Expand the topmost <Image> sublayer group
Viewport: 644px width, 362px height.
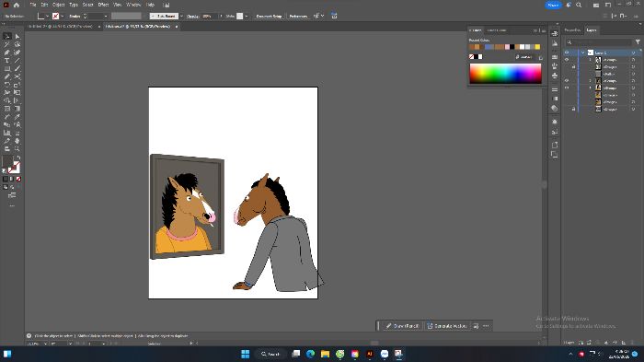[591, 60]
